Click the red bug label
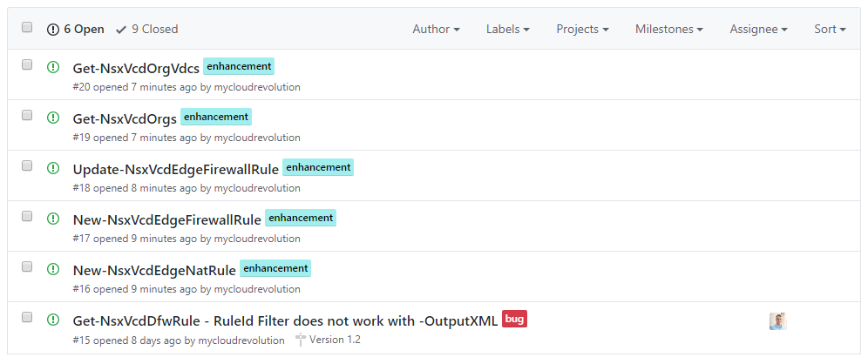The height and width of the screenshot is (364, 868). pos(514,320)
